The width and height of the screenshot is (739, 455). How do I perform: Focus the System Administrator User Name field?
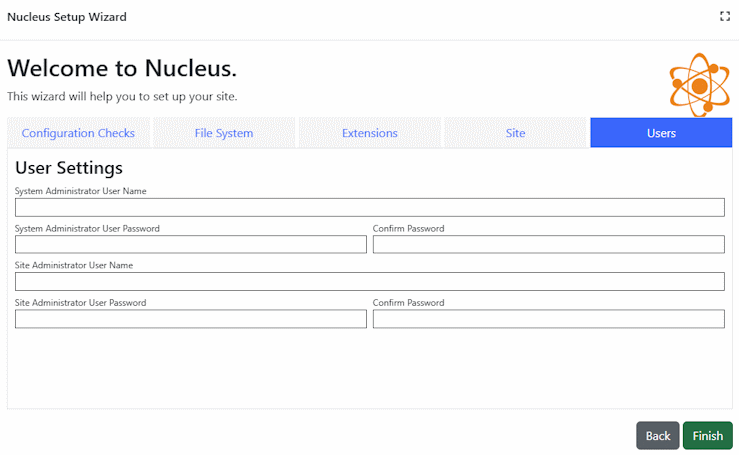[x=369, y=208]
